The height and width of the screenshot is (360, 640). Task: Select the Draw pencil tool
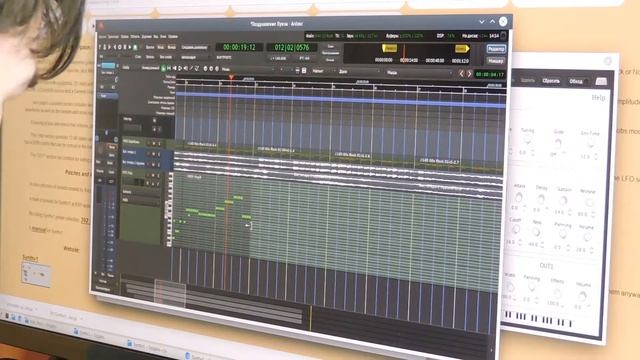coord(191,69)
